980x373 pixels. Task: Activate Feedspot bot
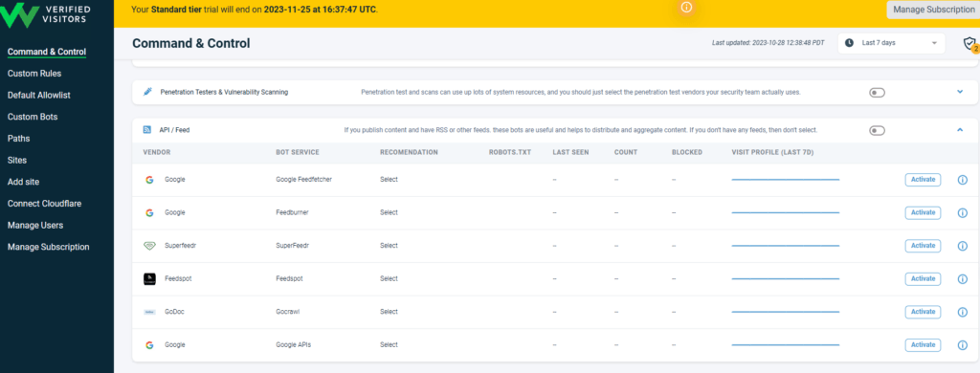pos(923,278)
